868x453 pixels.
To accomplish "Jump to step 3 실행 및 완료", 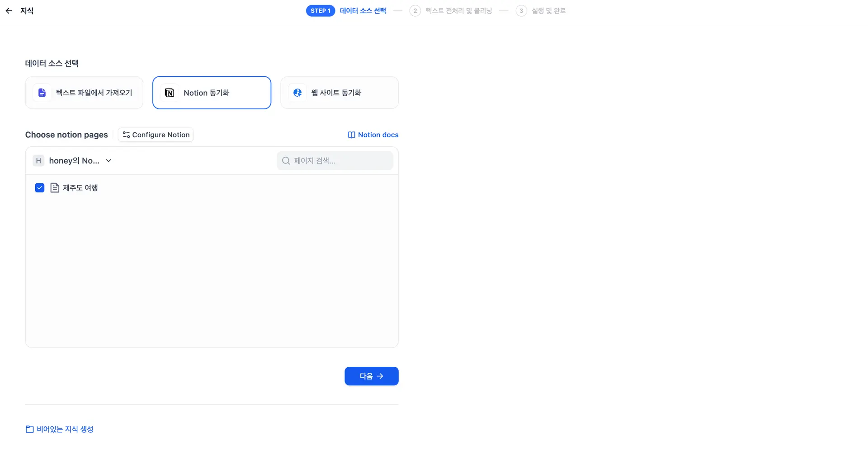I will coord(548,11).
